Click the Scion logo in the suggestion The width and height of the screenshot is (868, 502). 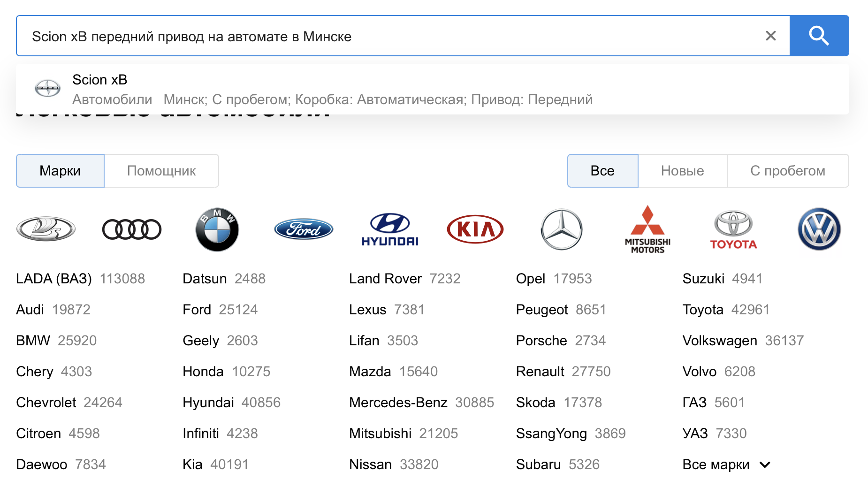point(48,88)
